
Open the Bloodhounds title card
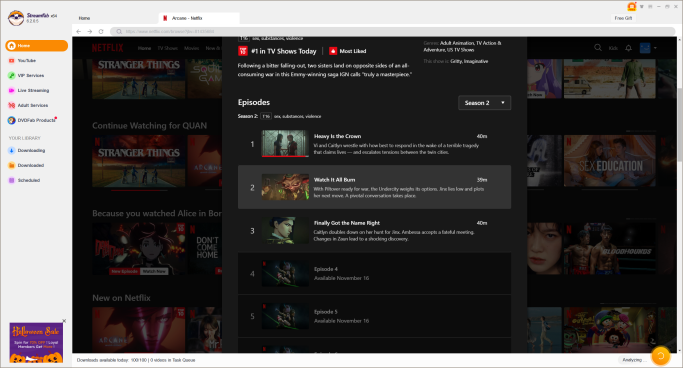pyautogui.click(x=610, y=249)
